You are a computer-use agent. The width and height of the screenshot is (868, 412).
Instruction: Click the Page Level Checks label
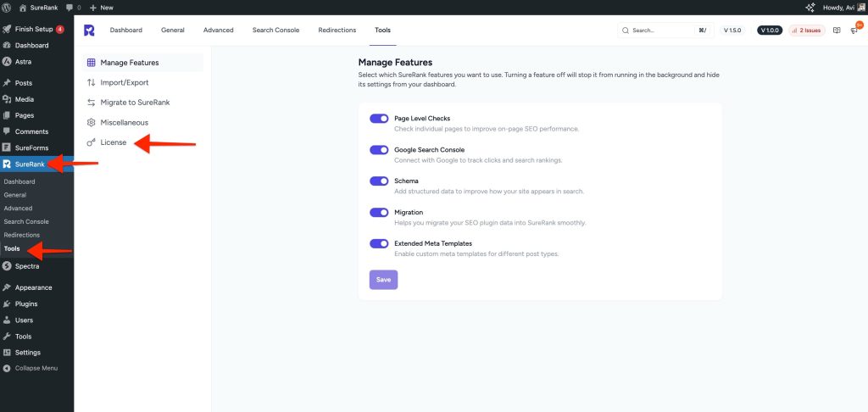coord(422,119)
